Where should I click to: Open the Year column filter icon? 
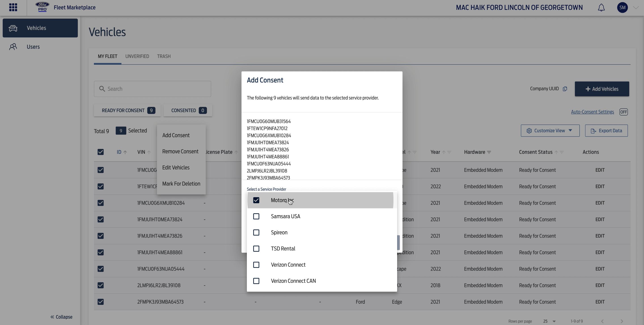(449, 152)
